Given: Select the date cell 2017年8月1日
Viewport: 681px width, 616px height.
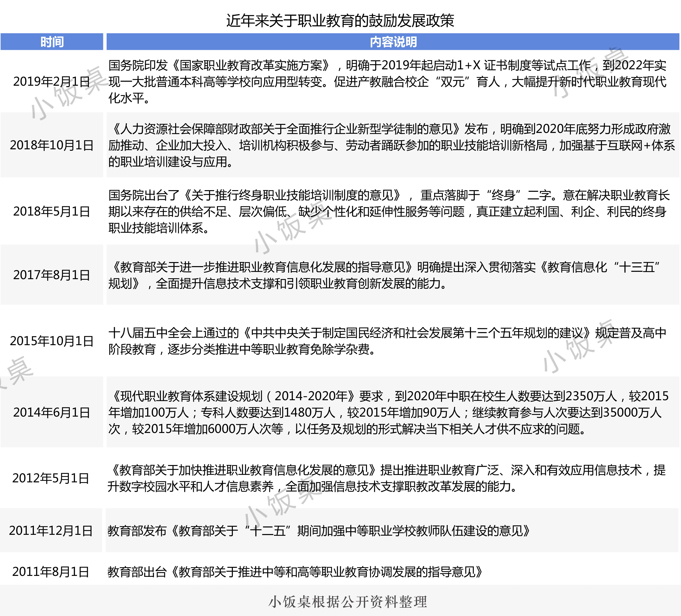Looking at the screenshot, I should (x=52, y=275).
